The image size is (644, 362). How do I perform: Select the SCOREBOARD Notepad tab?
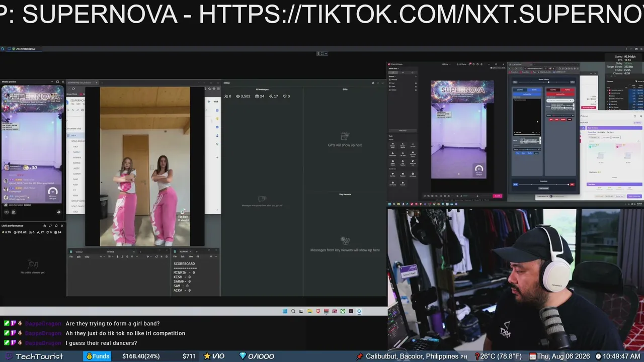[184, 251]
